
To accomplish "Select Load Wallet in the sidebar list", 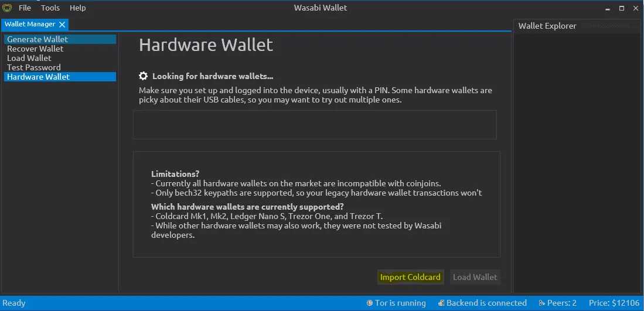I will point(60,58).
